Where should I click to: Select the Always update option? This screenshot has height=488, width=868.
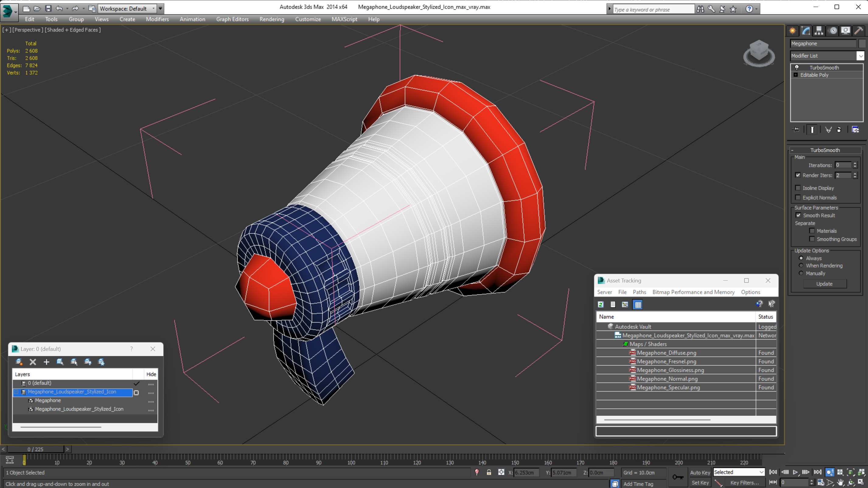click(x=801, y=258)
